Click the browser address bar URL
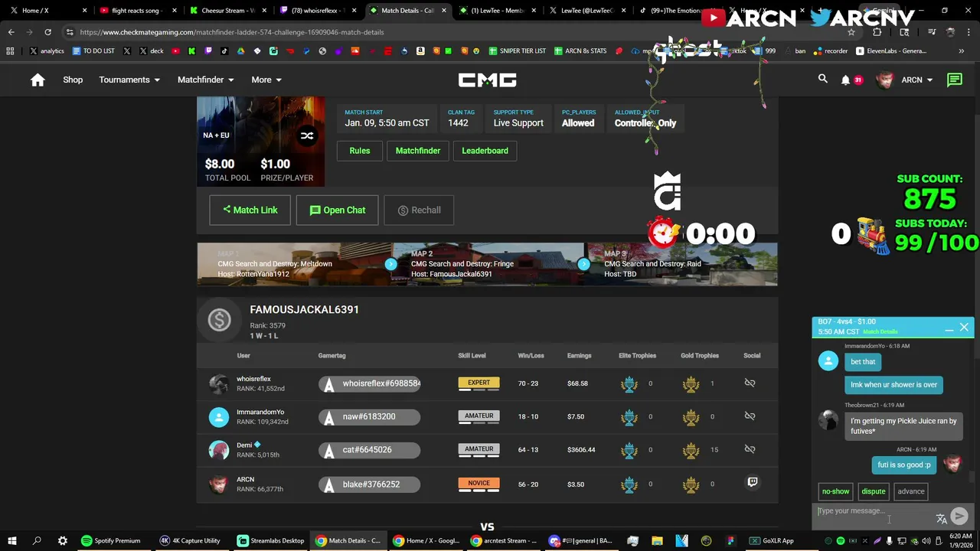The height and width of the screenshot is (551, 980). (x=232, y=32)
